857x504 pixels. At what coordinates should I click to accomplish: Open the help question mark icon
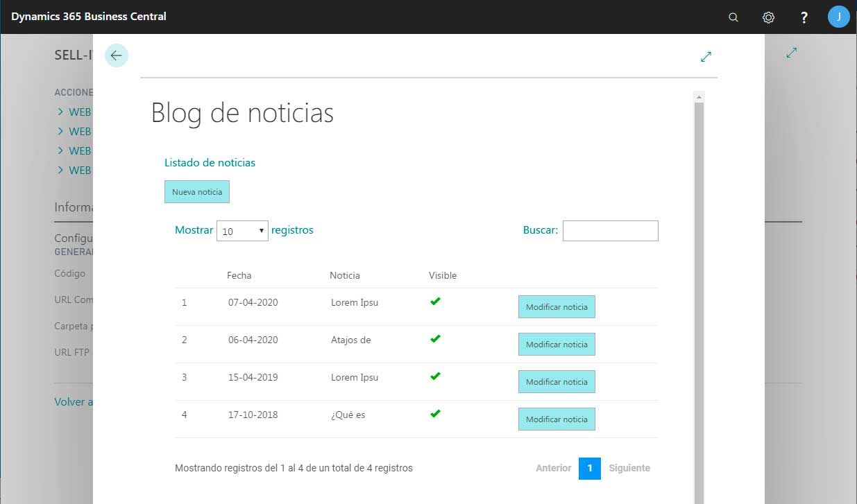804,17
